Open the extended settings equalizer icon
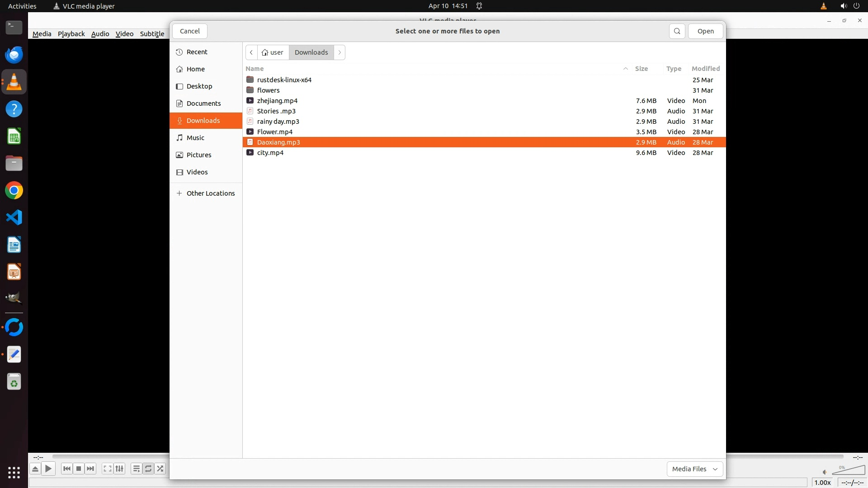868x488 pixels. [x=119, y=469]
